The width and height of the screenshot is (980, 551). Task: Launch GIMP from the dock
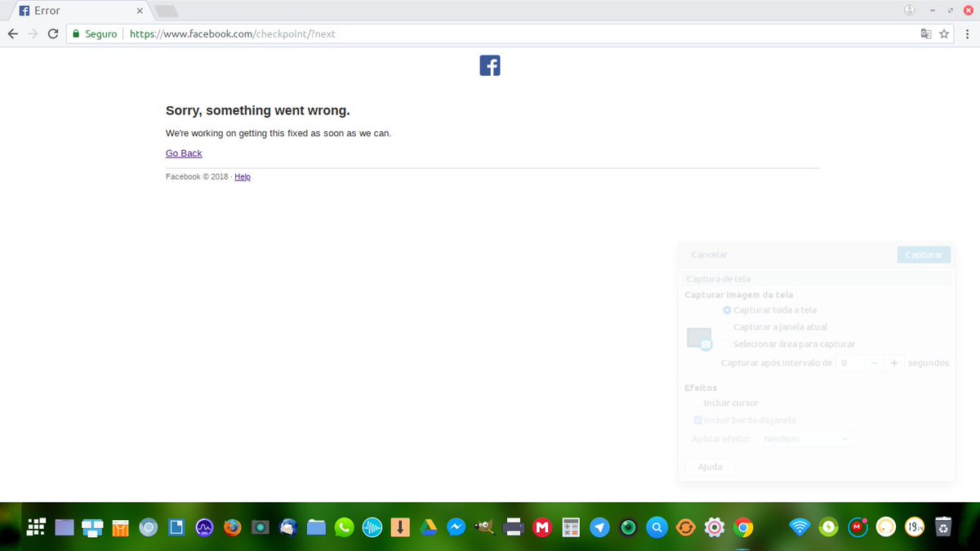pos(485,527)
